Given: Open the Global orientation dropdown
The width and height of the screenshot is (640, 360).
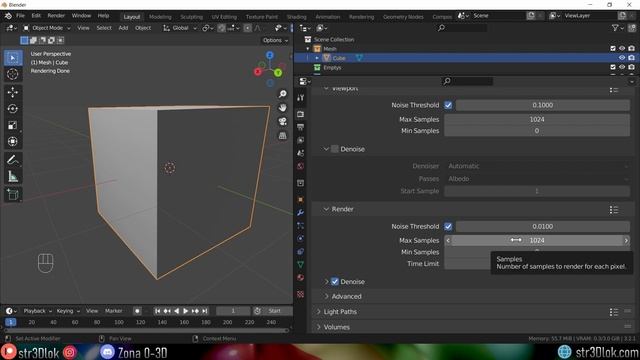Looking at the screenshot, I should (x=180, y=28).
